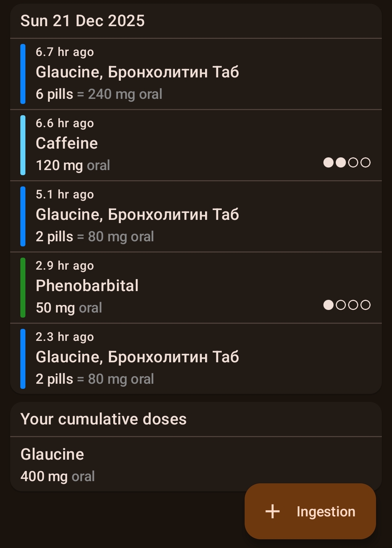Open the Glaucine cumulative dose entry name
The height and width of the screenshot is (548, 392).
(52, 454)
